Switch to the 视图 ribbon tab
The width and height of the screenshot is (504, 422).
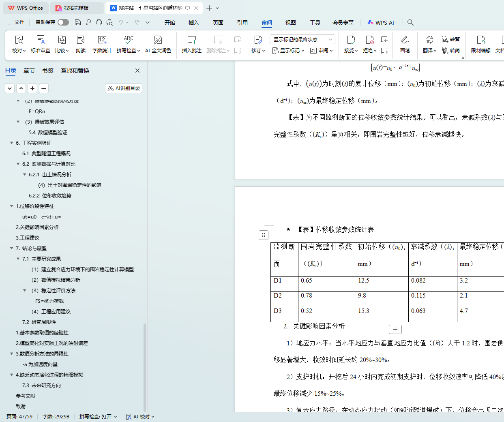pos(290,23)
